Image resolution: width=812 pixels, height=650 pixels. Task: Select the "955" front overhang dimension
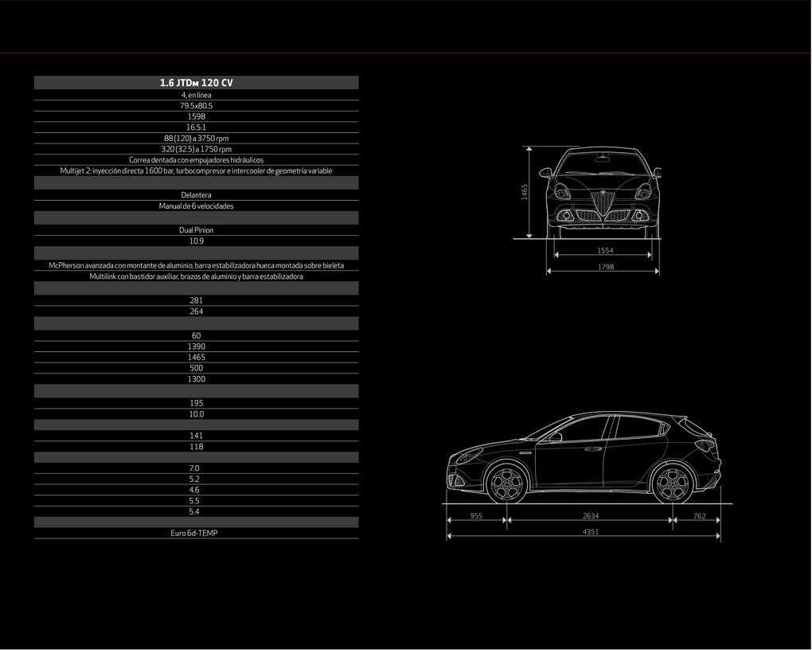tap(476, 515)
